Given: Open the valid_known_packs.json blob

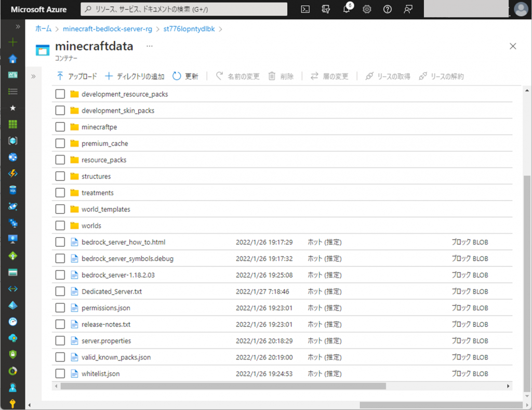Looking at the screenshot, I should [x=116, y=357].
